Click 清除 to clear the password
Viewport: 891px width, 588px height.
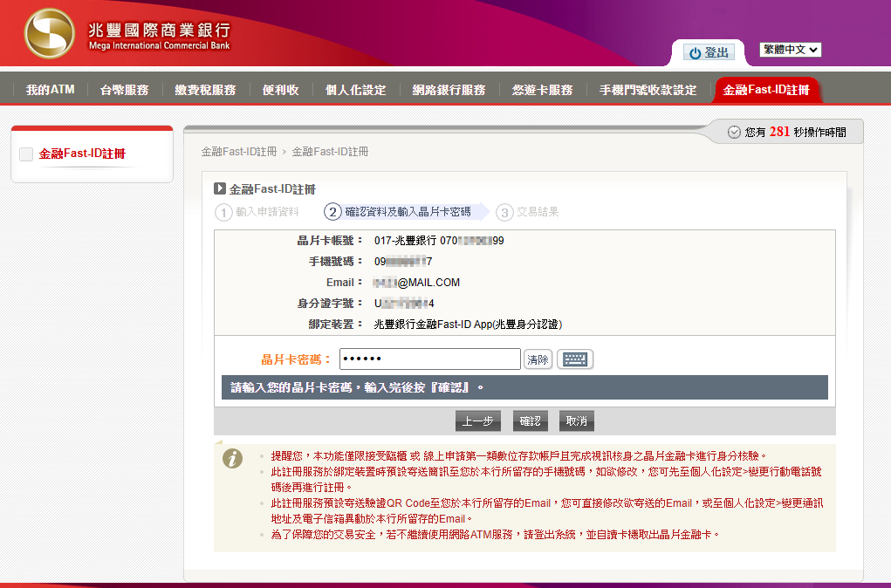point(538,359)
